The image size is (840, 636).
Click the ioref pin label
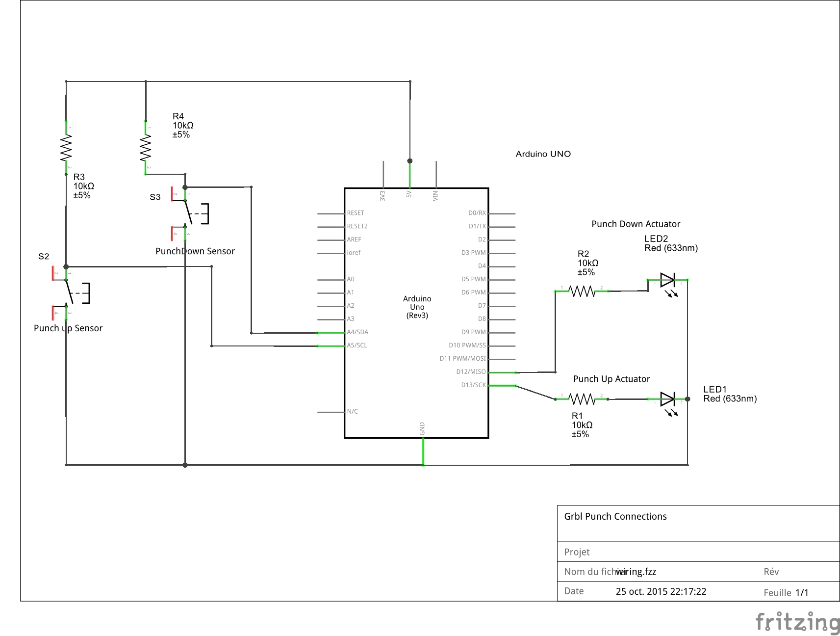(x=354, y=253)
